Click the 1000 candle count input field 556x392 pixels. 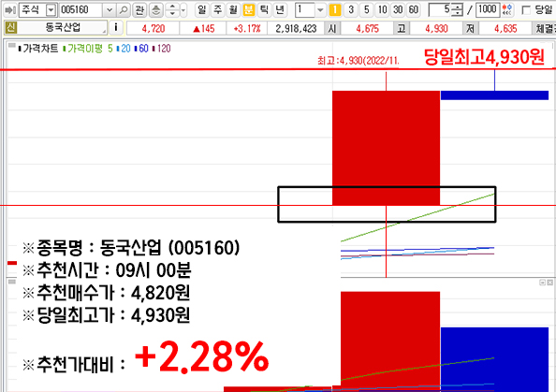[488, 10]
